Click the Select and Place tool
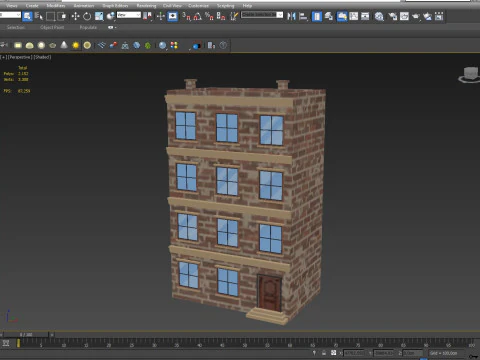Viewport: 480px width, 360px height. pyautogui.click(x=111, y=16)
